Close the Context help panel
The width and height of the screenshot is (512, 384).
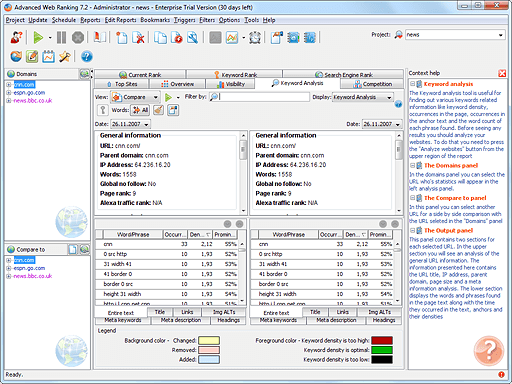point(502,73)
